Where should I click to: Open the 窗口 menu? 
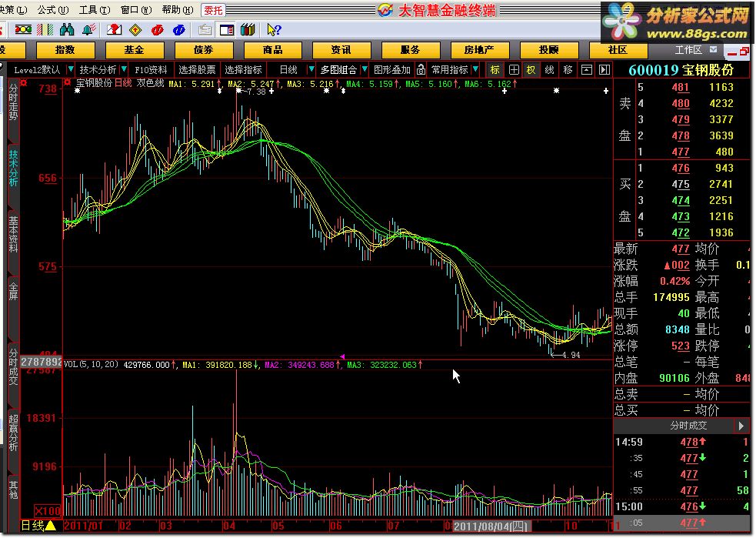coord(136,10)
